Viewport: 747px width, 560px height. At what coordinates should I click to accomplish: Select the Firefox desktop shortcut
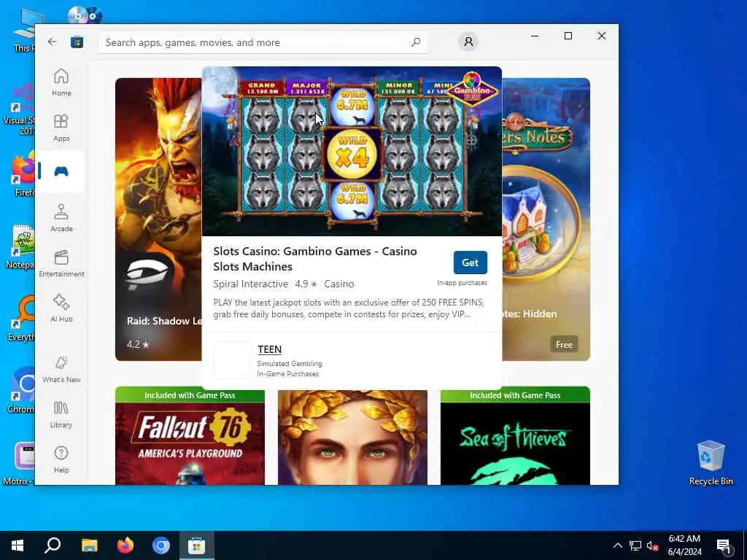point(23,174)
